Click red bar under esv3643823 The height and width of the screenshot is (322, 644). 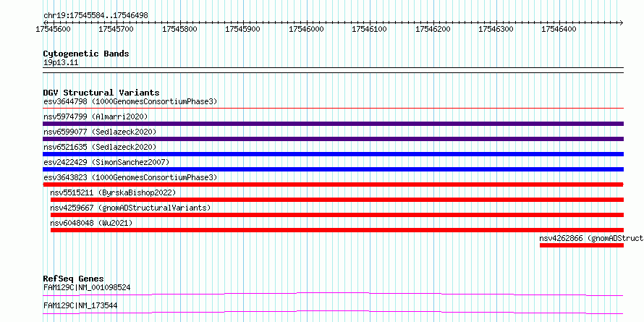(333, 185)
